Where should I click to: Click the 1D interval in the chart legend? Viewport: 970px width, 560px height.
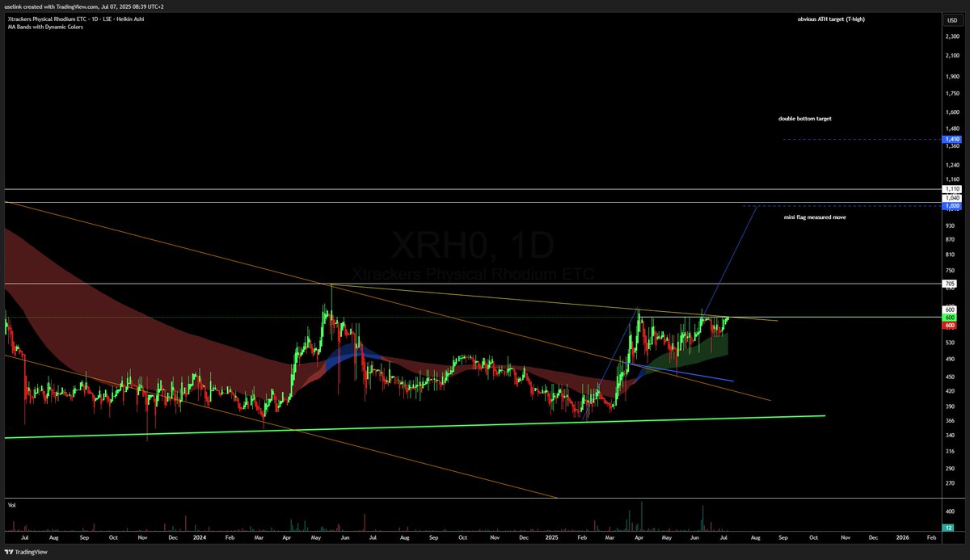(95, 18)
